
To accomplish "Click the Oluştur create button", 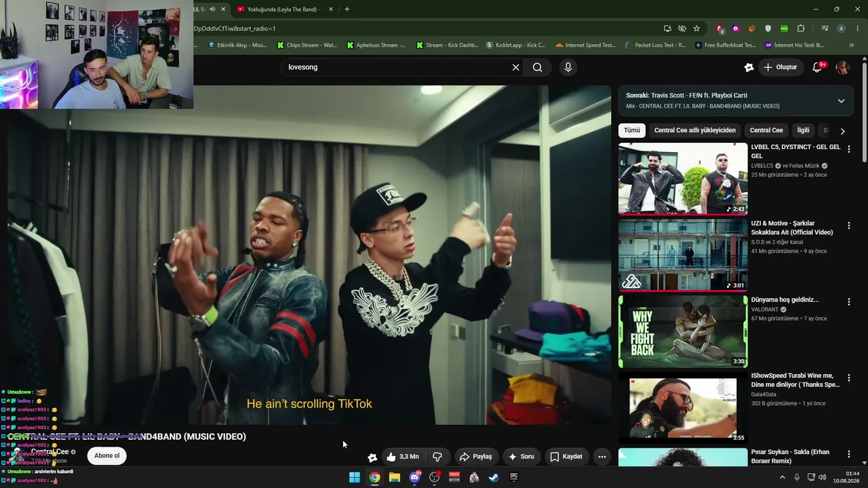I will coord(780,67).
